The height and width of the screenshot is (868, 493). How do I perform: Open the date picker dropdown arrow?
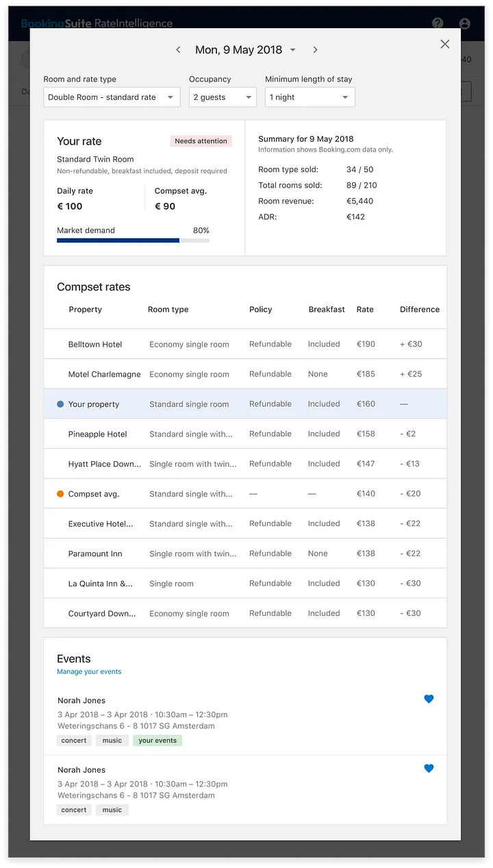pyautogui.click(x=293, y=50)
